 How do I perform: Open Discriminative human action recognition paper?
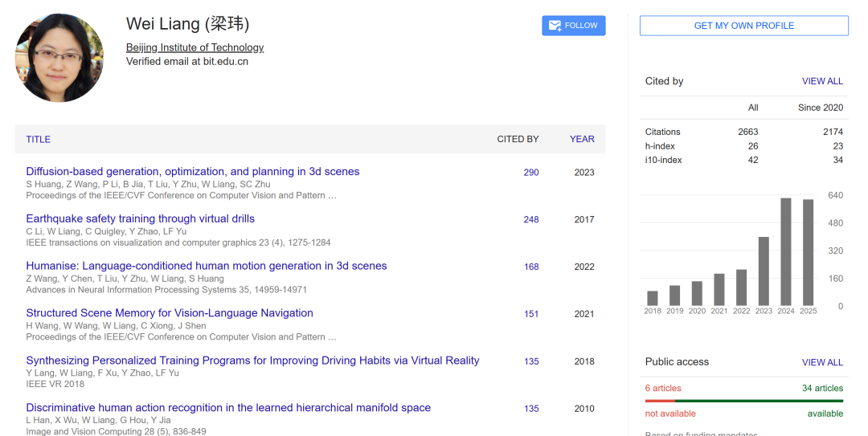coord(228,408)
